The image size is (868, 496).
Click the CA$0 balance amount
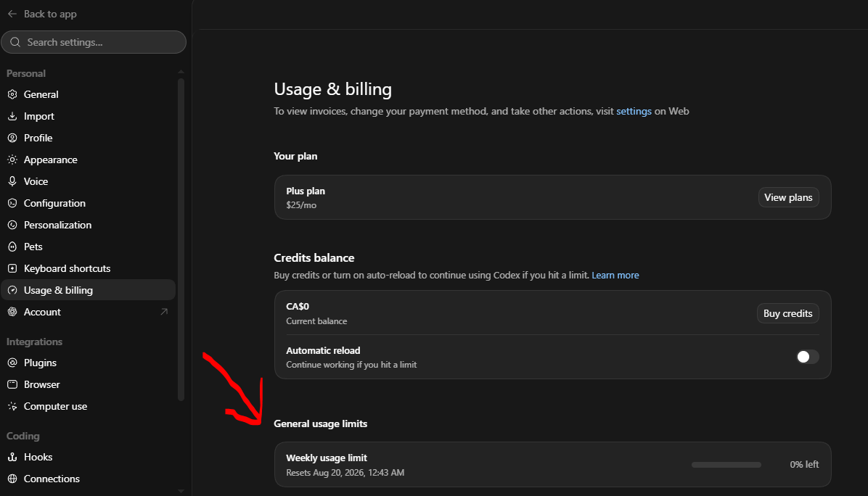click(x=298, y=306)
